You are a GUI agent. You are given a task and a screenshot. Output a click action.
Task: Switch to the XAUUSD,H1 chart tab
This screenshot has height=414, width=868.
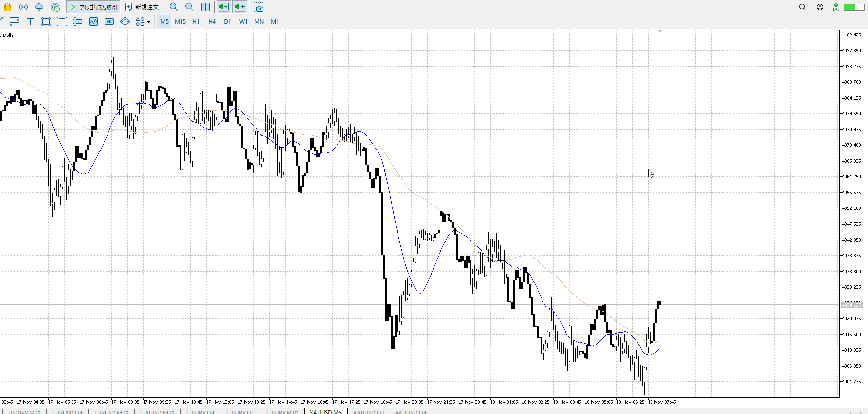(x=368, y=412)
